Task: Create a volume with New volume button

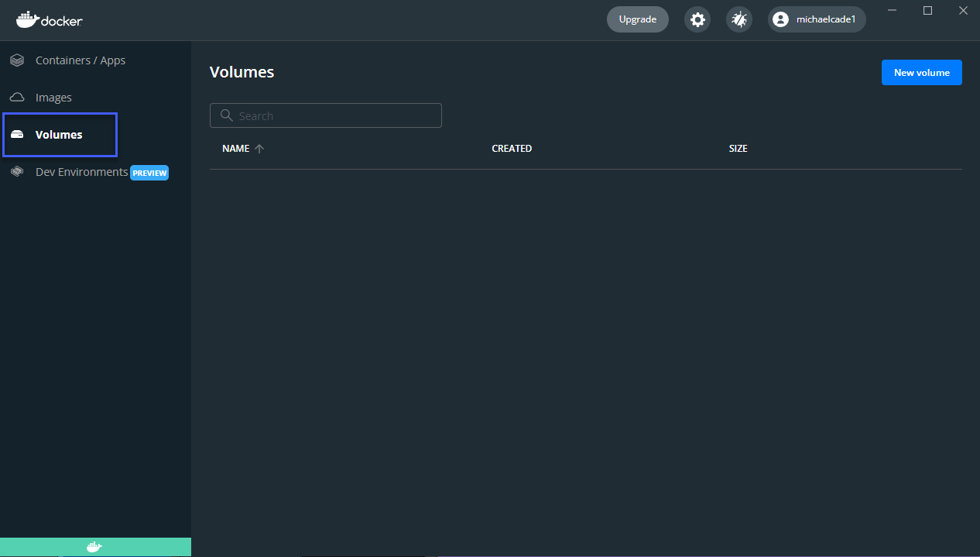Action: coord(921,72)
